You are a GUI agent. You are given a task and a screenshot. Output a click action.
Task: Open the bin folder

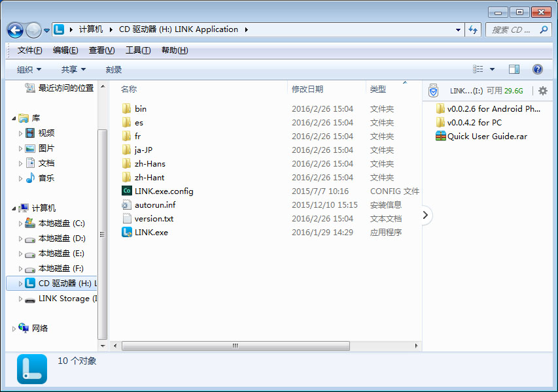pyautogui.click(x=142, y=108)
